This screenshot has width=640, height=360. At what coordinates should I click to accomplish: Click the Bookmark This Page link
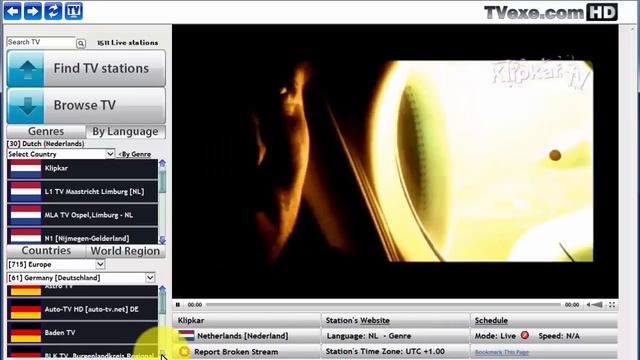pos(501,352)
